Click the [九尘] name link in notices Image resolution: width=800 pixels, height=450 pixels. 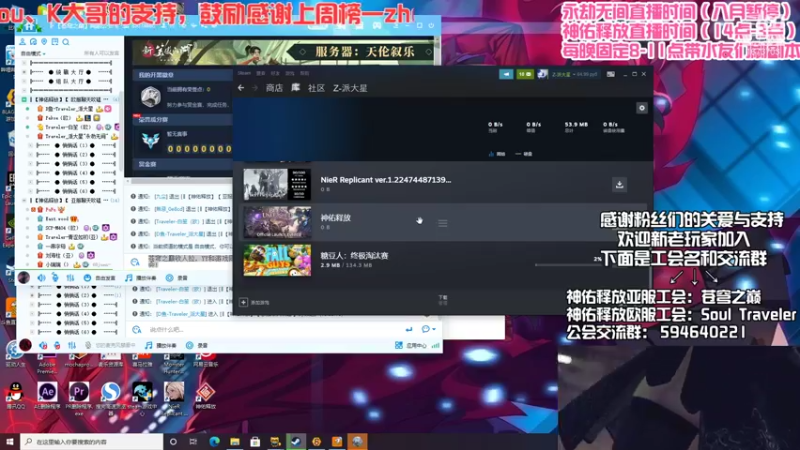click(x=161, y=196)
